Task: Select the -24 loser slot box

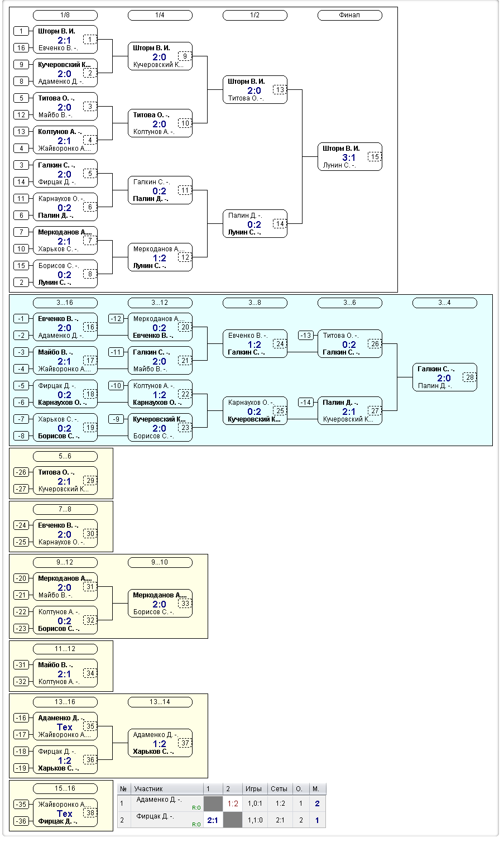Action: pos(21,525)
